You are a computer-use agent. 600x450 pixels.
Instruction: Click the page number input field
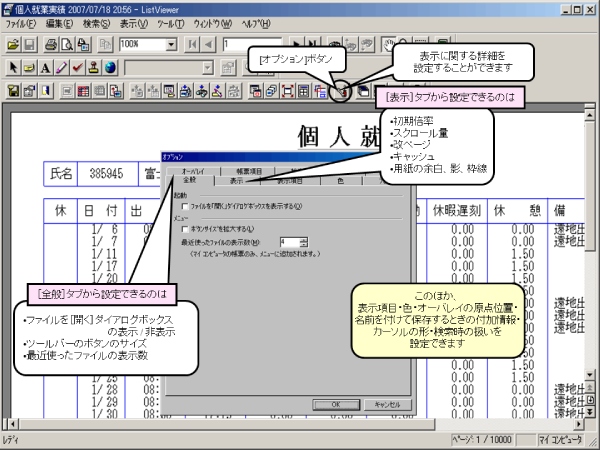coord(252,45)
